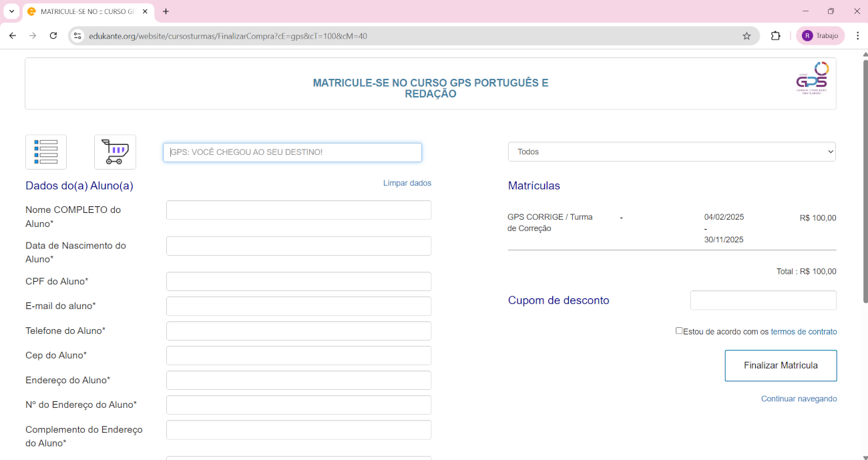Image resolution: width=868 pixels, height=460 pixels.
Task: Open the shopping cart icon
Action: (x=115, y=152)
